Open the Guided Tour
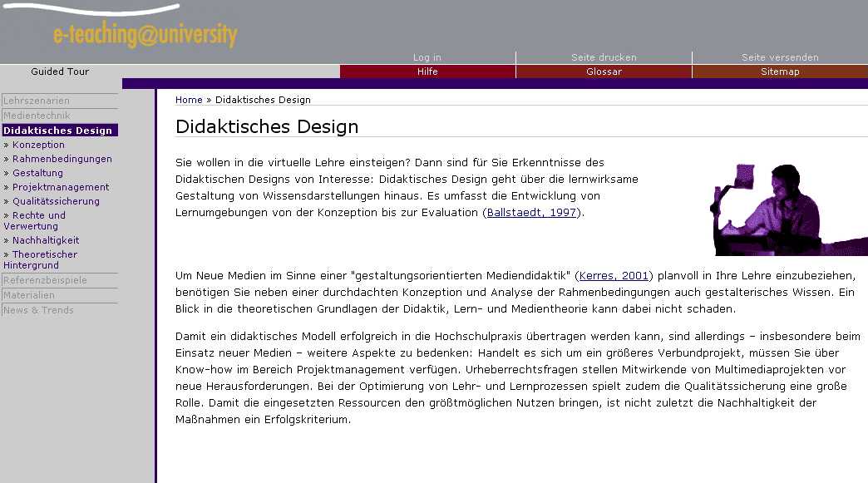The image size is (868, 483). click(x=60, y=71)
